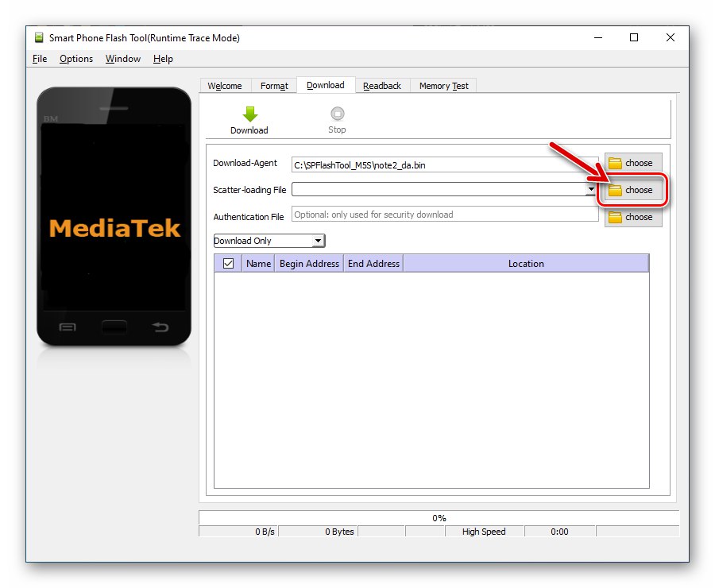
Task: Choose an Authentication file
Action: click(x=633, y=217)
